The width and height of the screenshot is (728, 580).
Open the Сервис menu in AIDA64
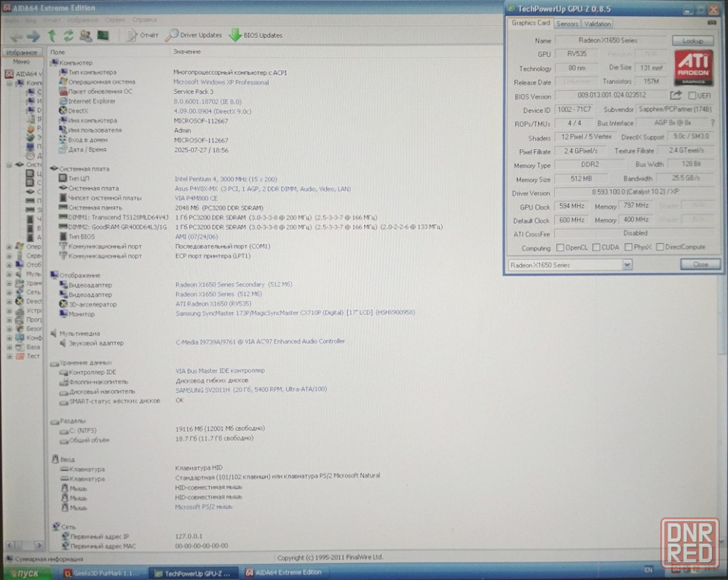coord(115,20)
